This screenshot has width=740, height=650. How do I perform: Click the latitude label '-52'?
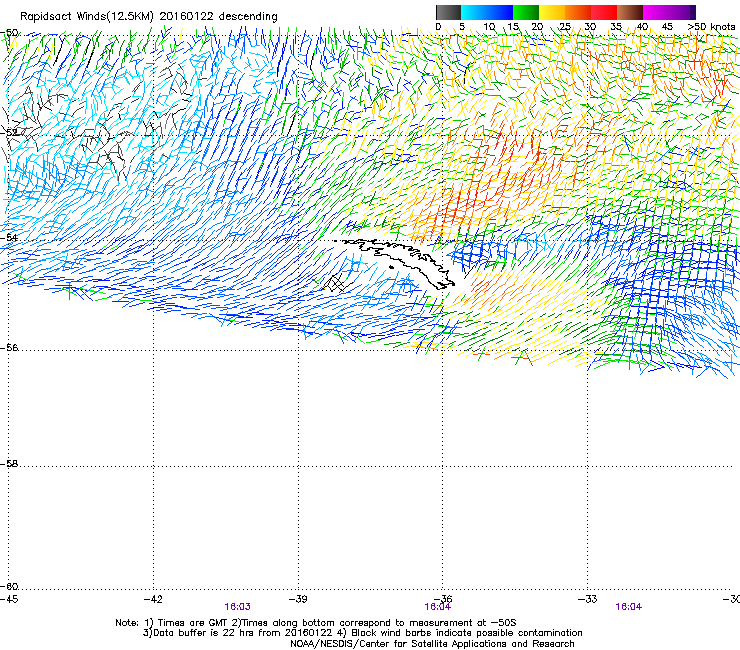point(9,133)
